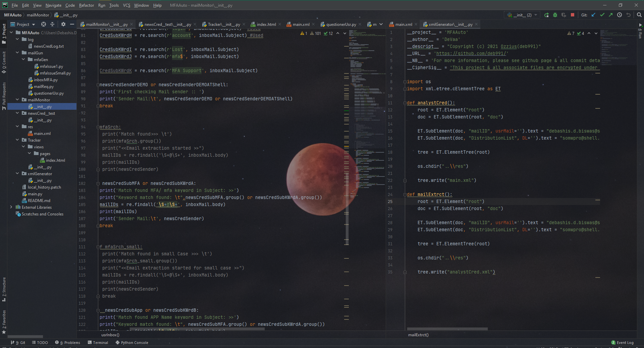This screenshot has height=348, width=644.
Task: Toggle the Pull Requests tool window
Action: tap(4, 96)
